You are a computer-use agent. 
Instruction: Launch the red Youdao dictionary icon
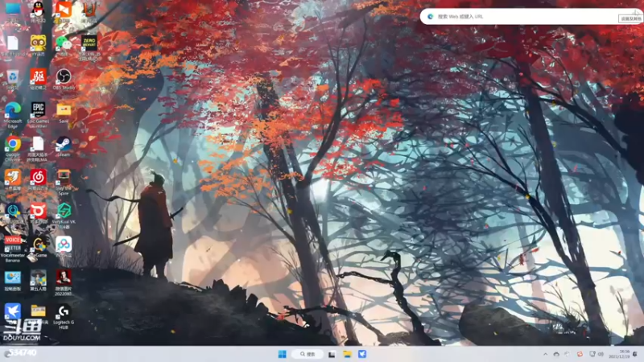point(38,76)
